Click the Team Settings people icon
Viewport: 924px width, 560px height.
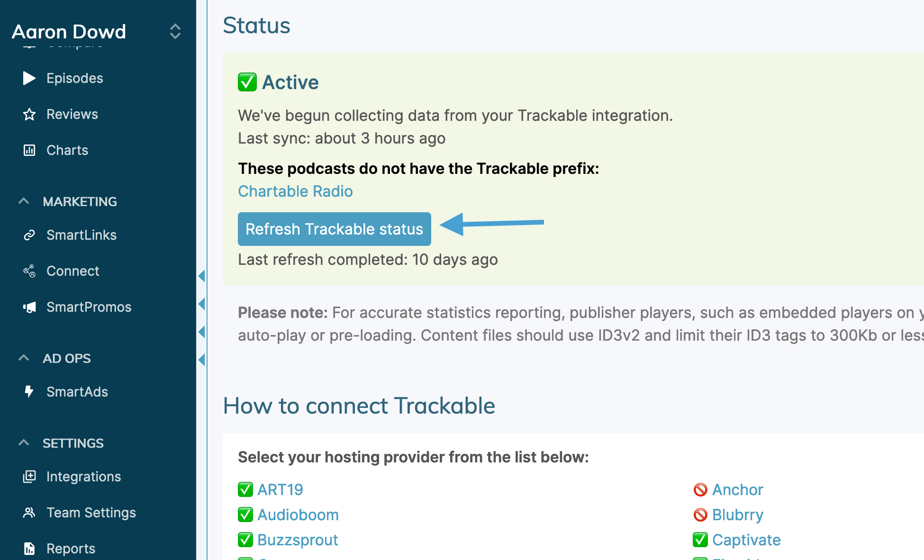coord(29,513)
